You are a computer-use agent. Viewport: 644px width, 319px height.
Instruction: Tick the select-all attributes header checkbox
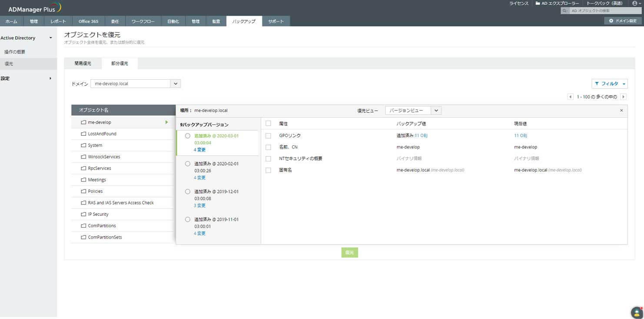[268, 124]
